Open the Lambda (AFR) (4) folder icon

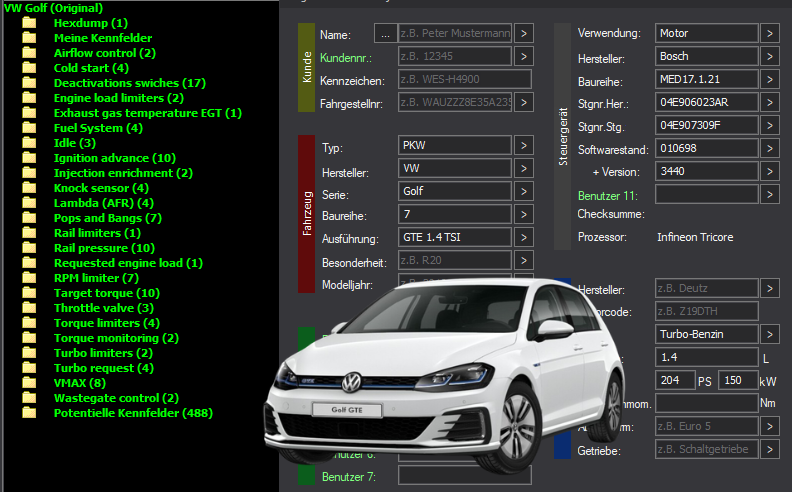(x=29, y=203)
